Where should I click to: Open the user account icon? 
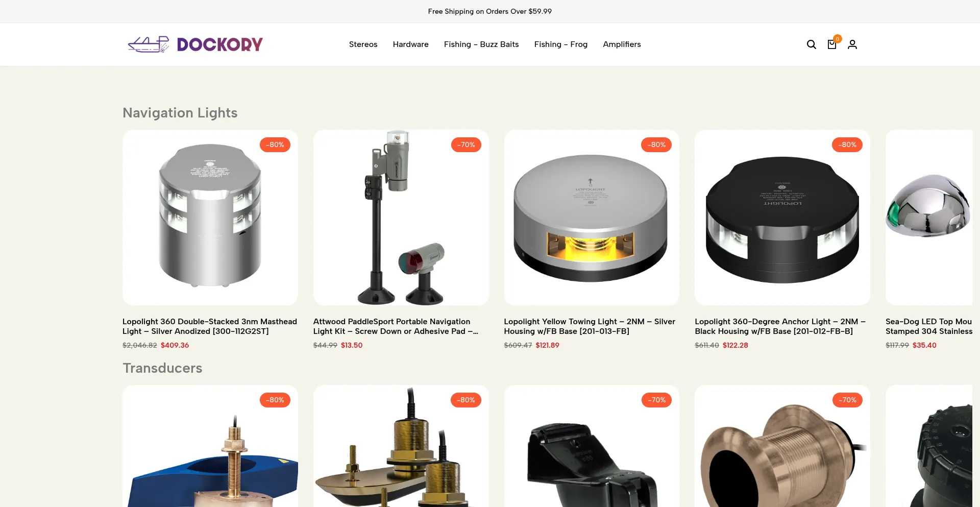click(x=852, y=44)
